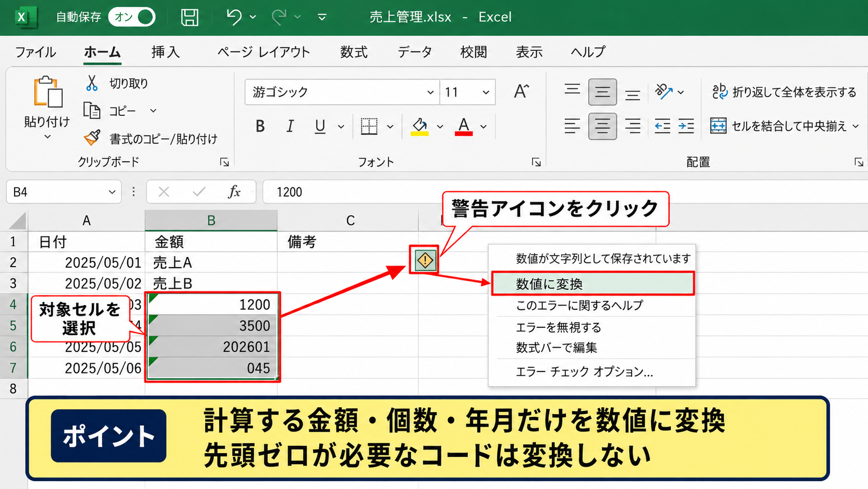This screenshot has height=489, width=868.
Task: Switch to the 数式 tab
Action: pos(354,52)
